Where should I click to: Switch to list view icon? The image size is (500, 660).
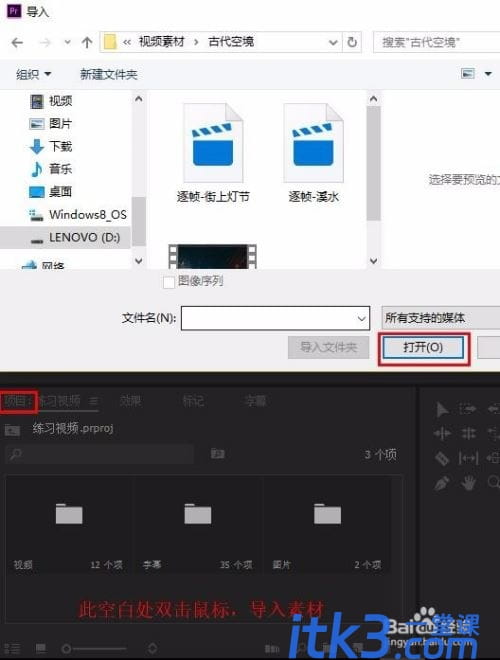(x=14, y=648)
